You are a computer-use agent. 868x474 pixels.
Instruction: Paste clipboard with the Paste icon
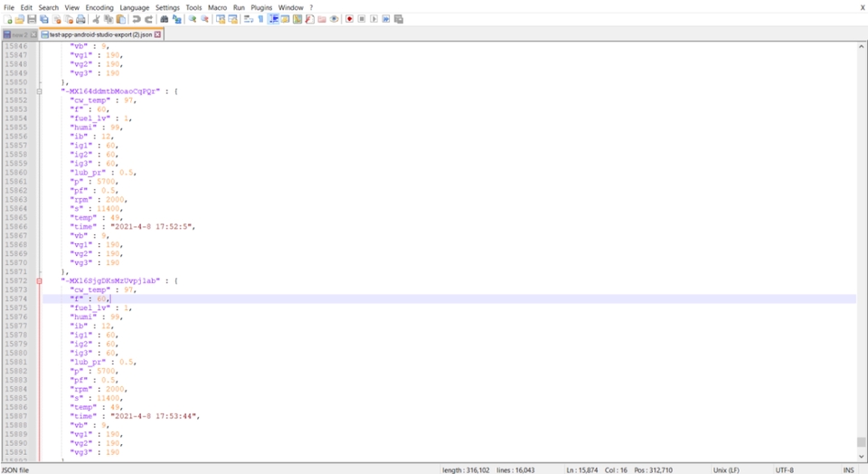click(120, 19)
